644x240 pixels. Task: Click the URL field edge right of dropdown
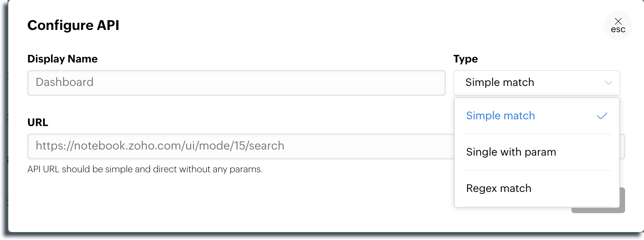tap(622, 146)
